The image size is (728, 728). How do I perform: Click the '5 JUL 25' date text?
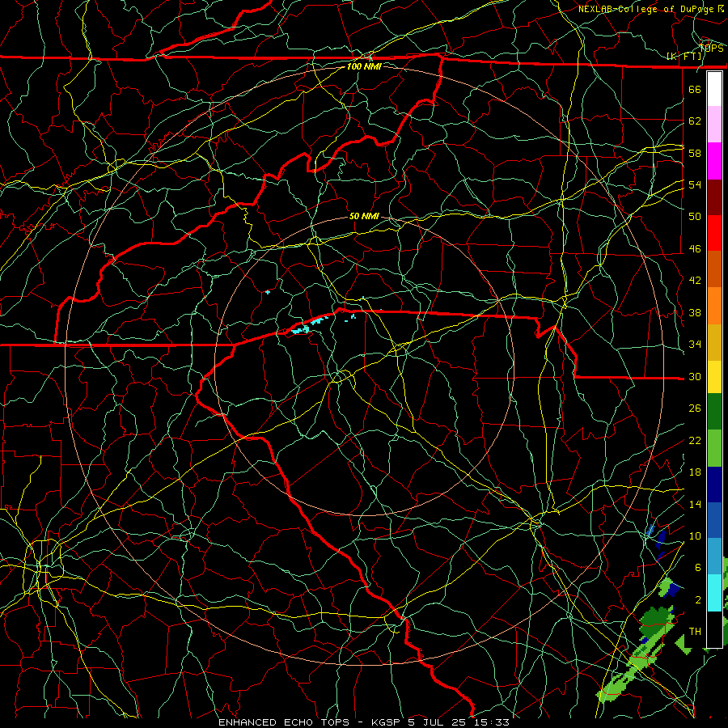tap(438, 722)
